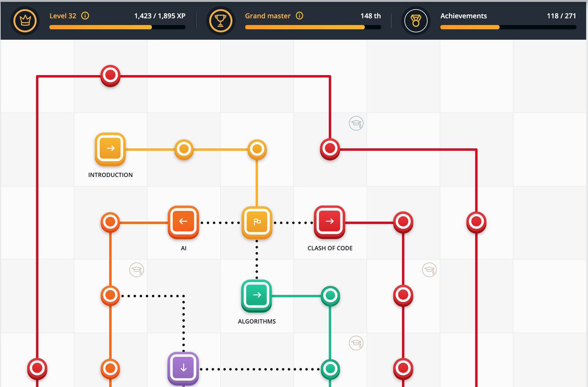
Task: Click the medal Achievements icon
Action: tap(415, 21)
